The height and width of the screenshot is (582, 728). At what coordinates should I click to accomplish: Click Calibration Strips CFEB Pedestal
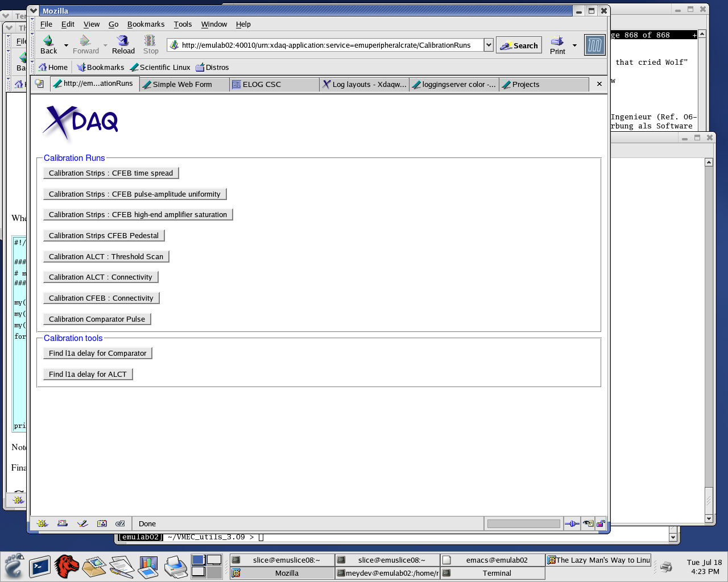[x=104, y=235]
